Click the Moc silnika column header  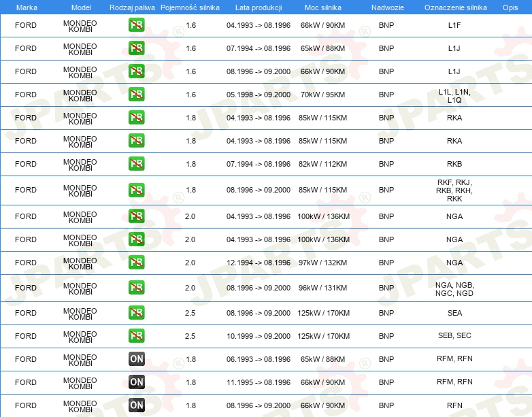point(322,7)
